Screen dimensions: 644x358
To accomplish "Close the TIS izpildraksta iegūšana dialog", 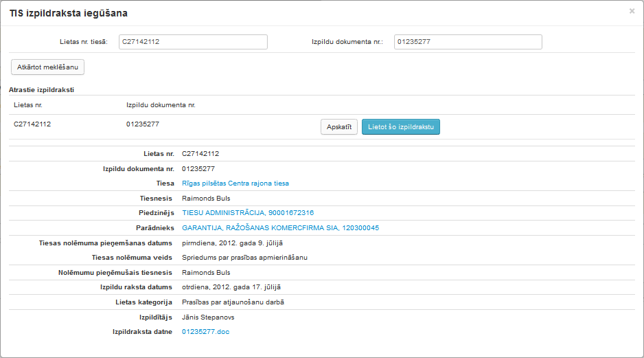I will pyautogui.click(x=631, y=12).
